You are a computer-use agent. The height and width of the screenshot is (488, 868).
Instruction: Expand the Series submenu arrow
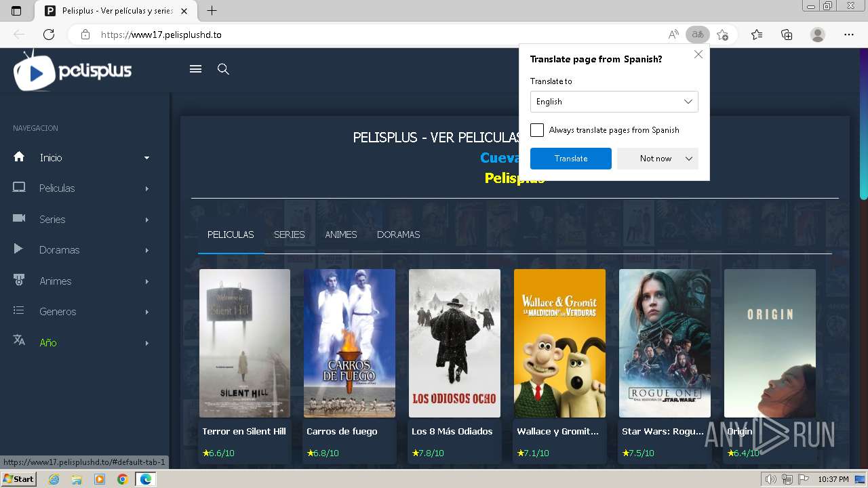pos(146,220)
